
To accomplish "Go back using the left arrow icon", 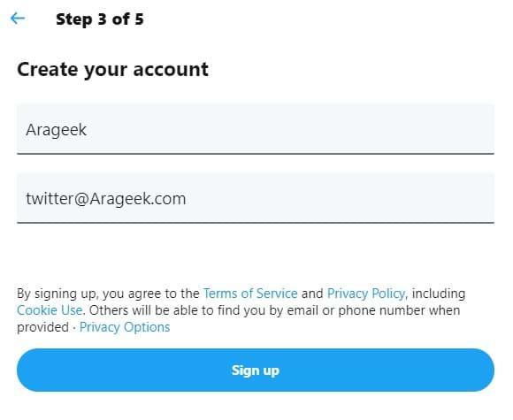I will 18,19.
